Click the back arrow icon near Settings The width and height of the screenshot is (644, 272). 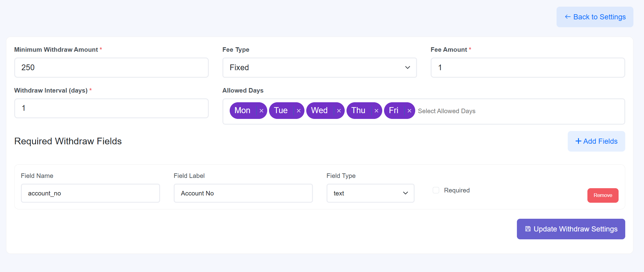pos(568,17)
